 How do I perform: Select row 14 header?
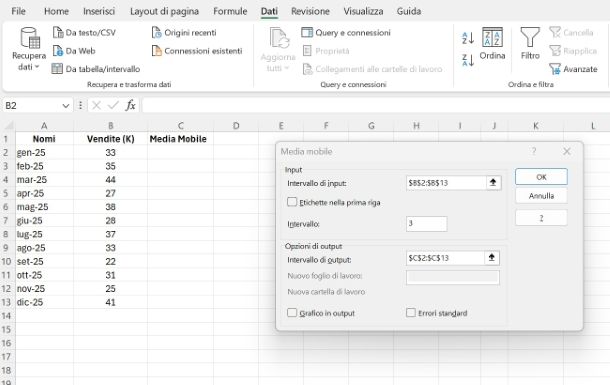(7, 316)
